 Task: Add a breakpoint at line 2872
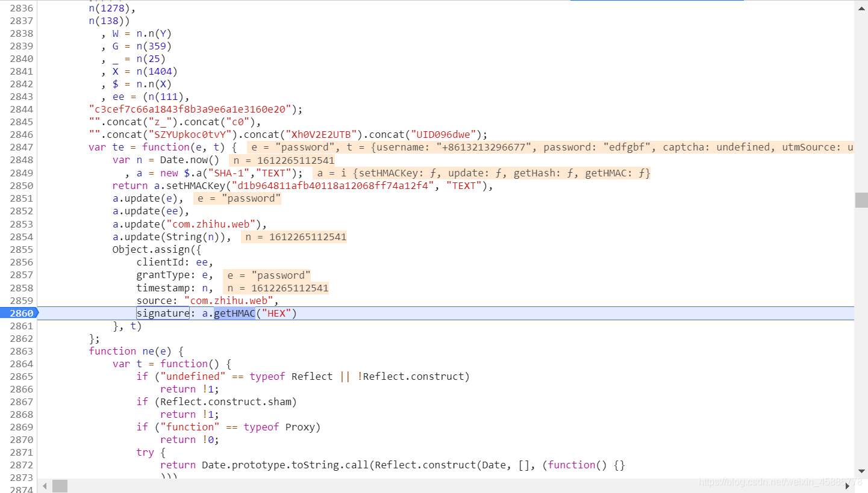coord(22,465)
